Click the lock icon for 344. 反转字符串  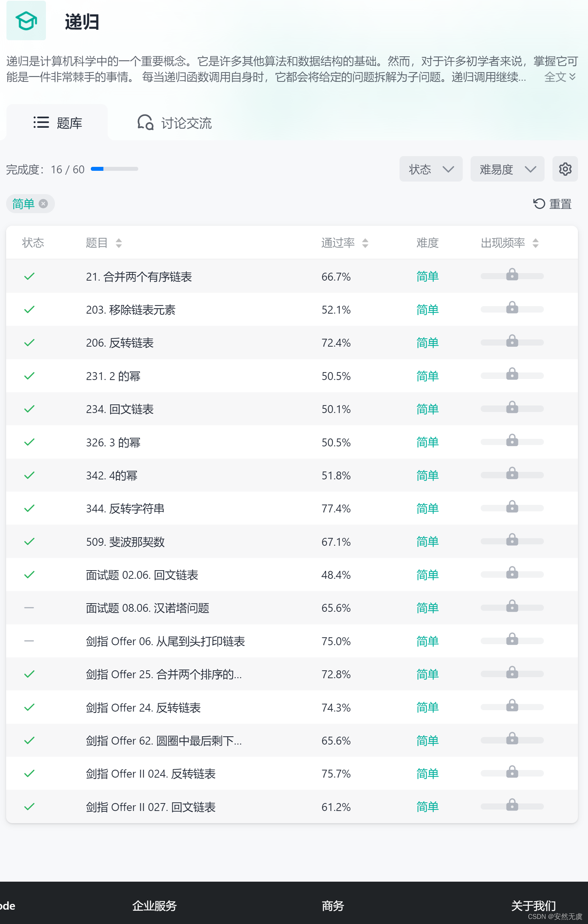coord(512,507)
